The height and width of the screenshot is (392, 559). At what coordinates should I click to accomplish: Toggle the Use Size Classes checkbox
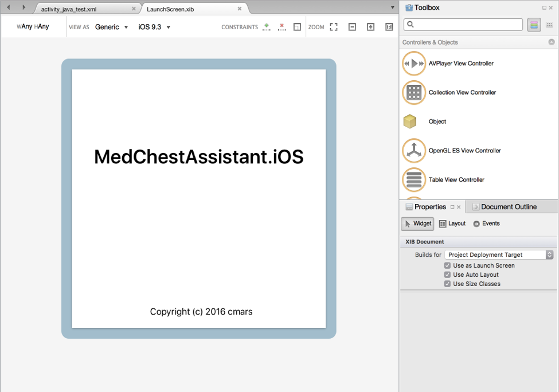[x=447, y=284]
